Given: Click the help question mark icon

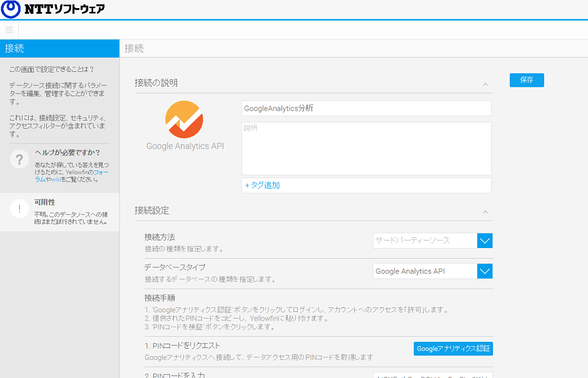Looking at the screenshot, I should click(19, 159).
